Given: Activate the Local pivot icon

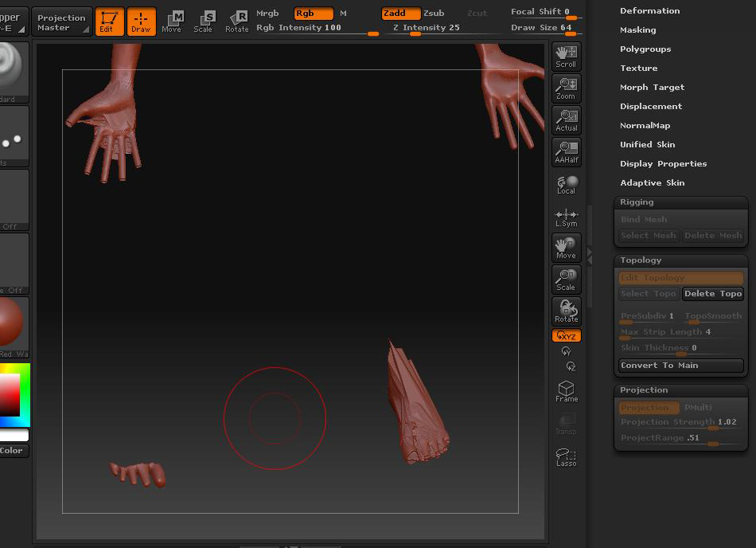Looking at the screenshot, I should (566, 183).
